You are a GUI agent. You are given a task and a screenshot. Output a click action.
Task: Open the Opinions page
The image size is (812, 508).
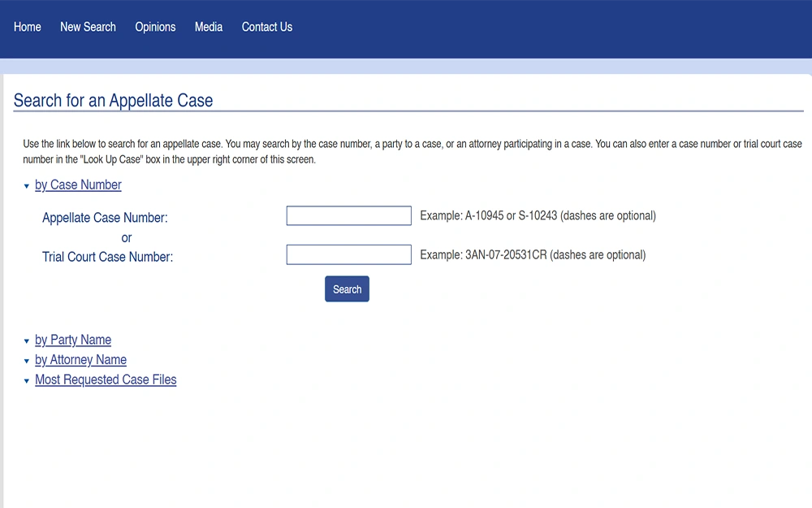155,27
